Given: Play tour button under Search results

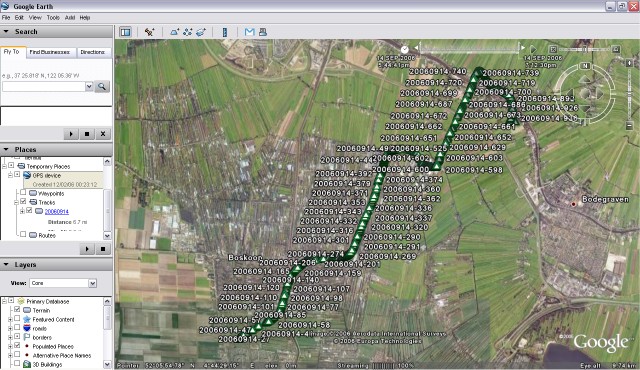Looking at the screenshot, I should [71, 134].
